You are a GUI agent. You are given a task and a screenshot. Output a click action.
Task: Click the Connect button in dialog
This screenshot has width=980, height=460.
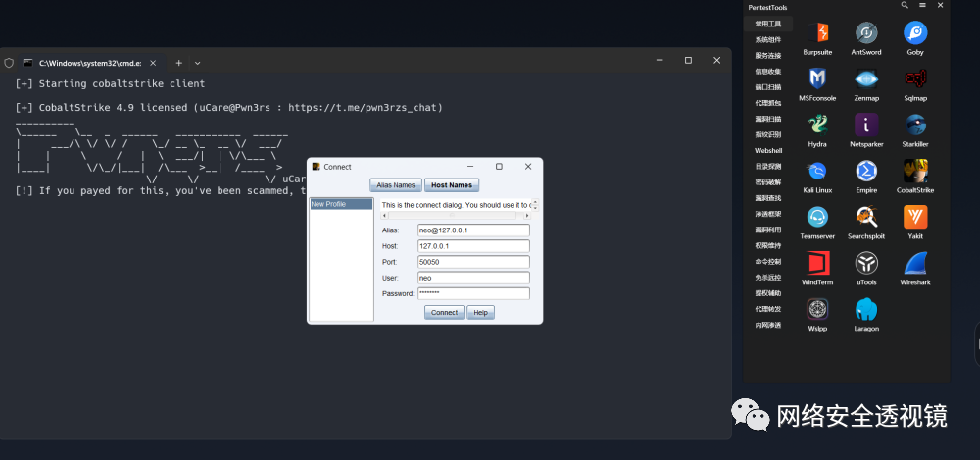444,312
